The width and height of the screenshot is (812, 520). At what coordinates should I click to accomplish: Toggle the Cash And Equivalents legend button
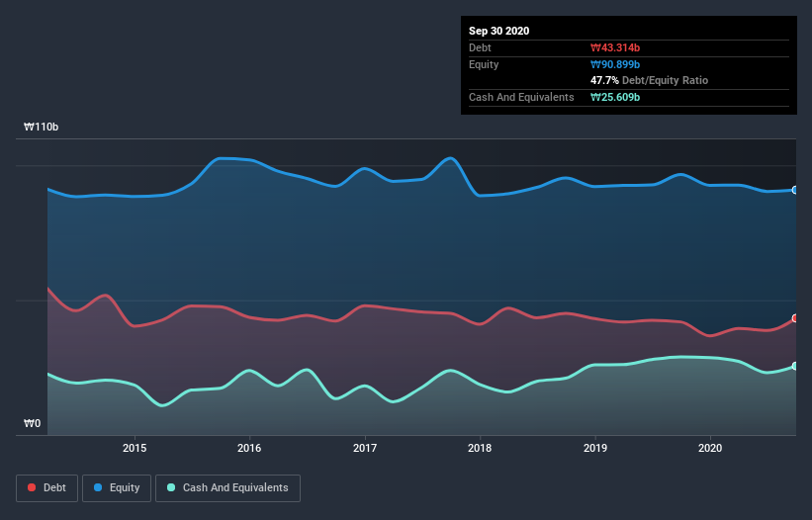pyautogui.click(x=227, y=488)
